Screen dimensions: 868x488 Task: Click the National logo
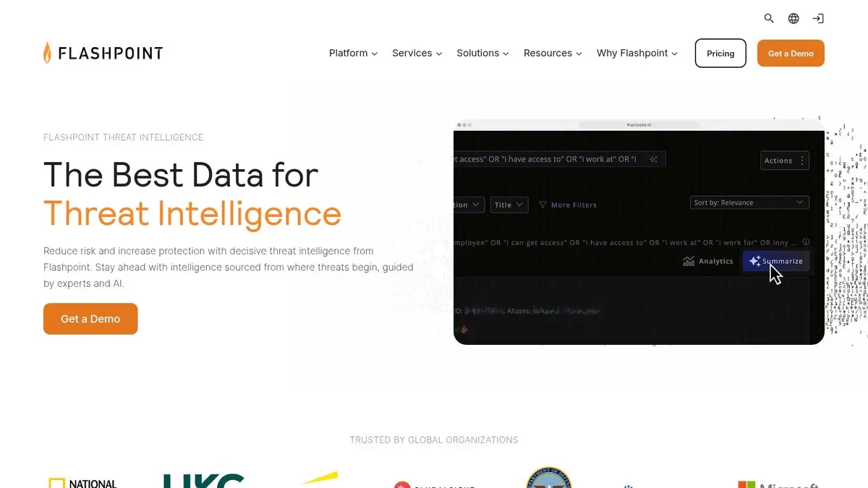pos(82,483)
